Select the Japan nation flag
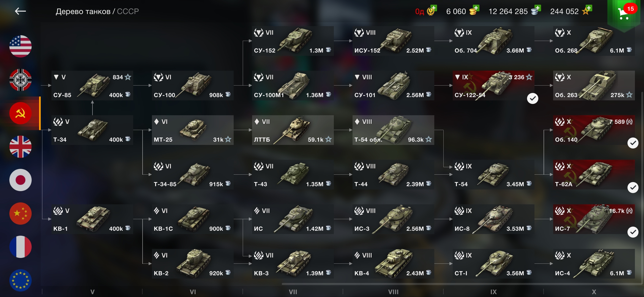 (20, 180)
